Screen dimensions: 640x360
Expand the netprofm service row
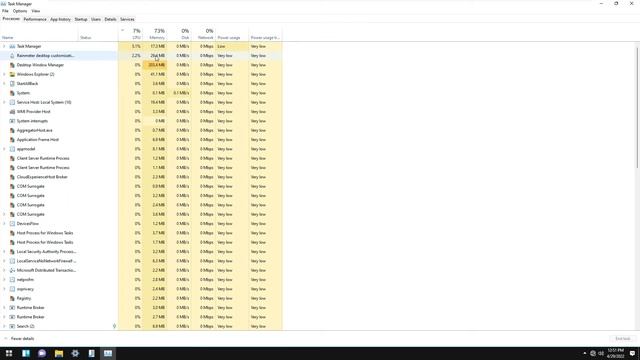[x=4, y=280]
